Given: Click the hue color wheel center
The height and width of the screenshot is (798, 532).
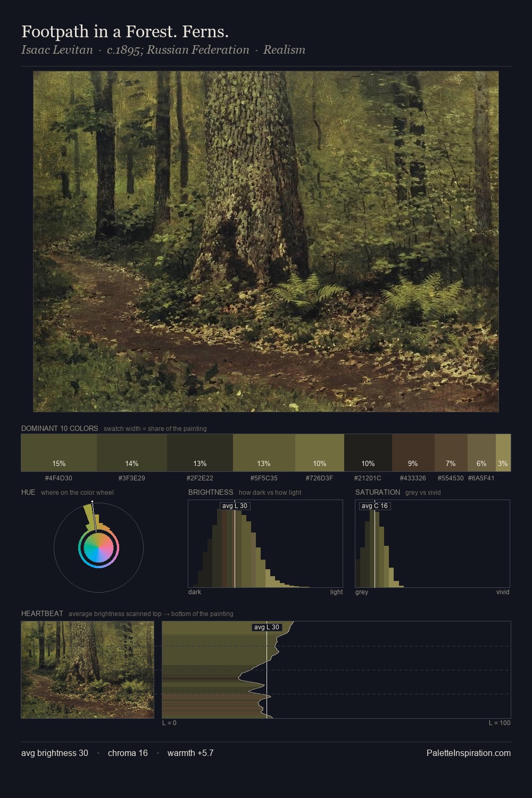Looking at the screenshot, I should pos(98,547).
